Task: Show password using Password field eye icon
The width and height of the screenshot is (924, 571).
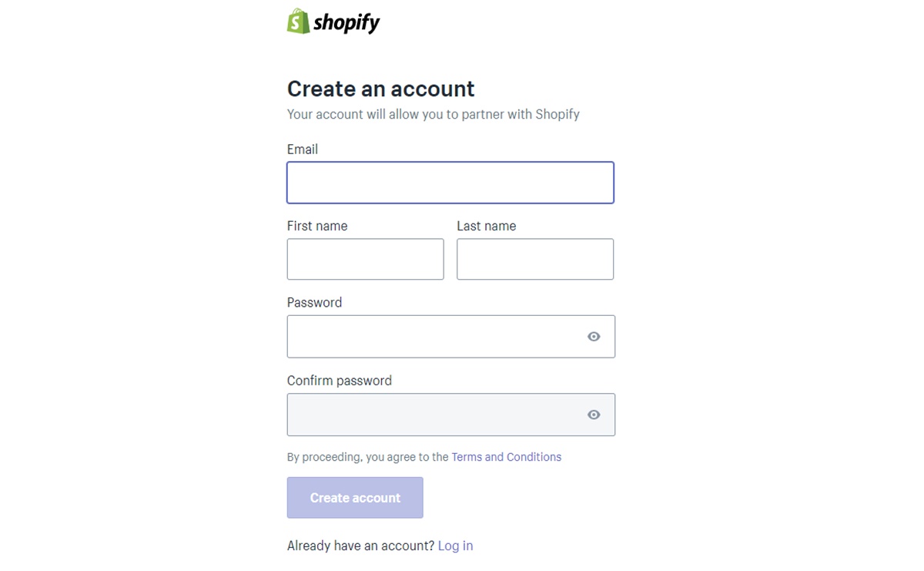Action: 594,337
